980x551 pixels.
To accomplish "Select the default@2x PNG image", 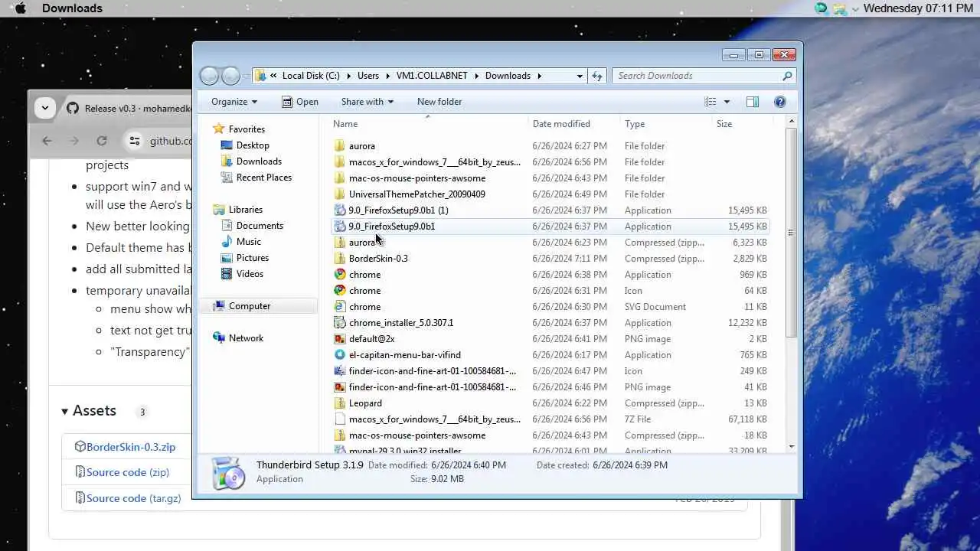I will point(371,339).
